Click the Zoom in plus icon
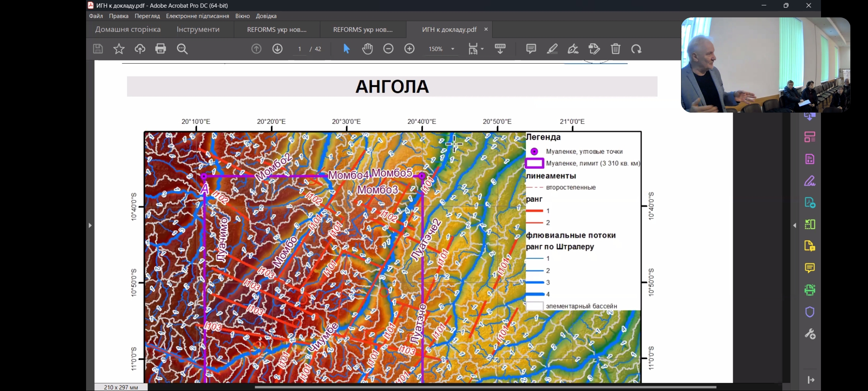 pos(409,49)
